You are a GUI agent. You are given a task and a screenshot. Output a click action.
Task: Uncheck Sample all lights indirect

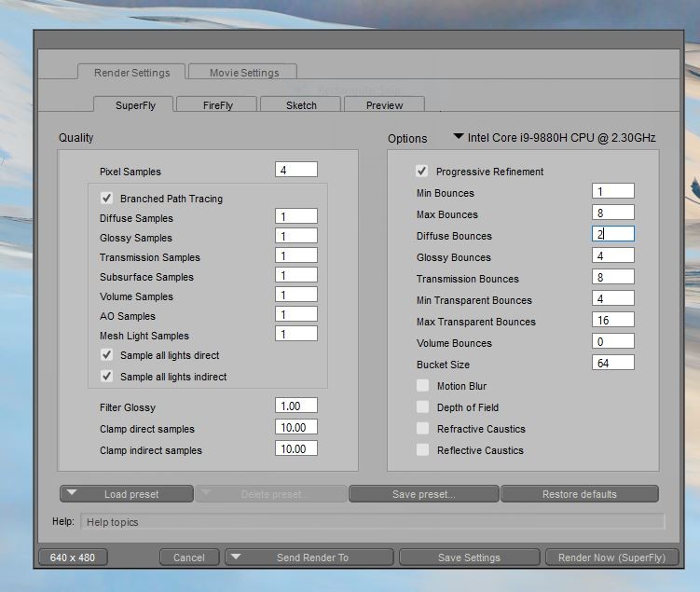pos(106,377)
